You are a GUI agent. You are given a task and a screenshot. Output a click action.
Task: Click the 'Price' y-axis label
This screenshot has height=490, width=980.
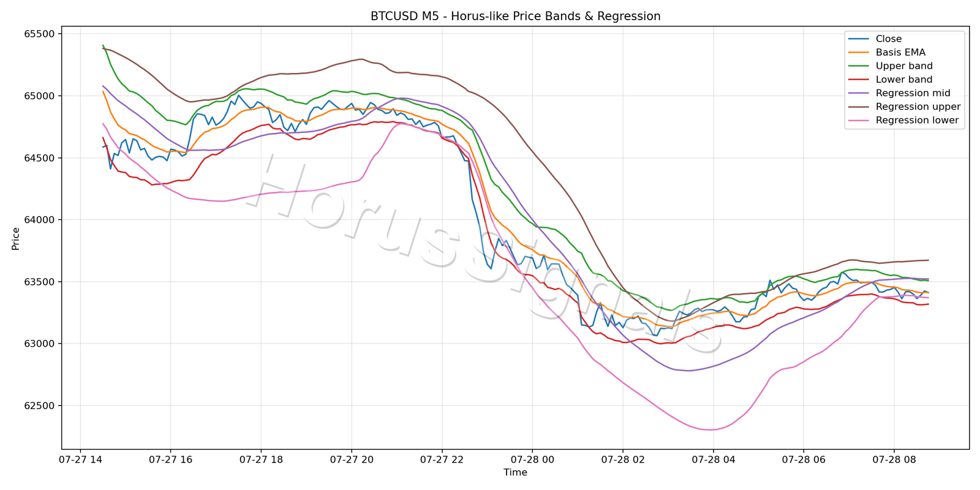tap(16, 238)
